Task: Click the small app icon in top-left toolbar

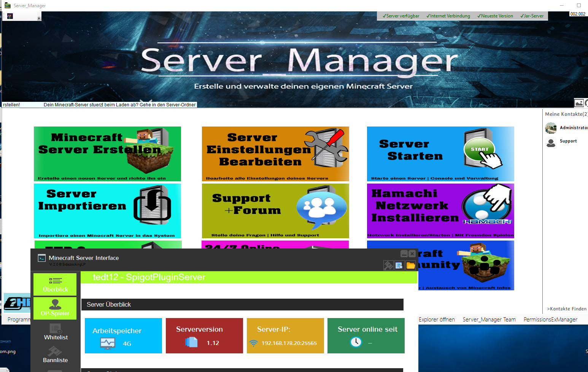Action: pos(10,16)
